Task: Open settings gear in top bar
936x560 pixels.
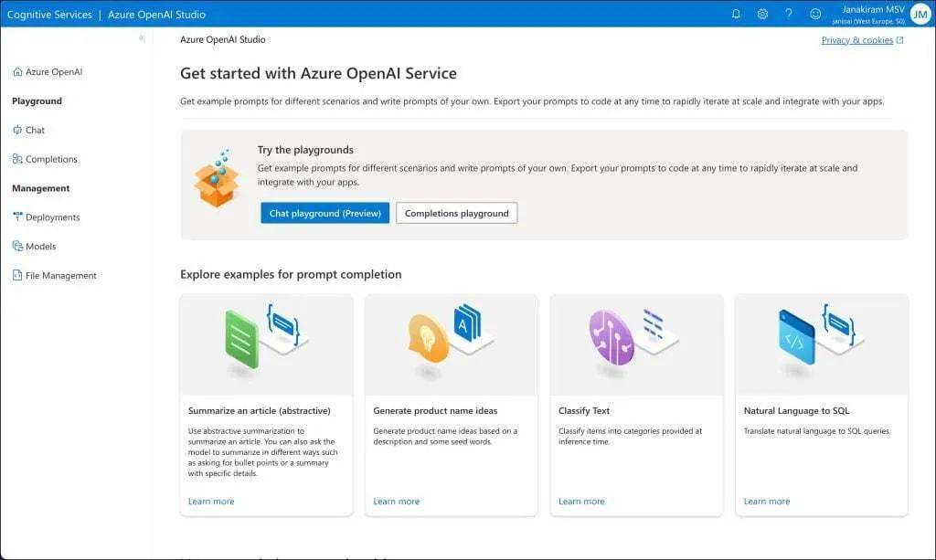Action: (x=762, y=14)
